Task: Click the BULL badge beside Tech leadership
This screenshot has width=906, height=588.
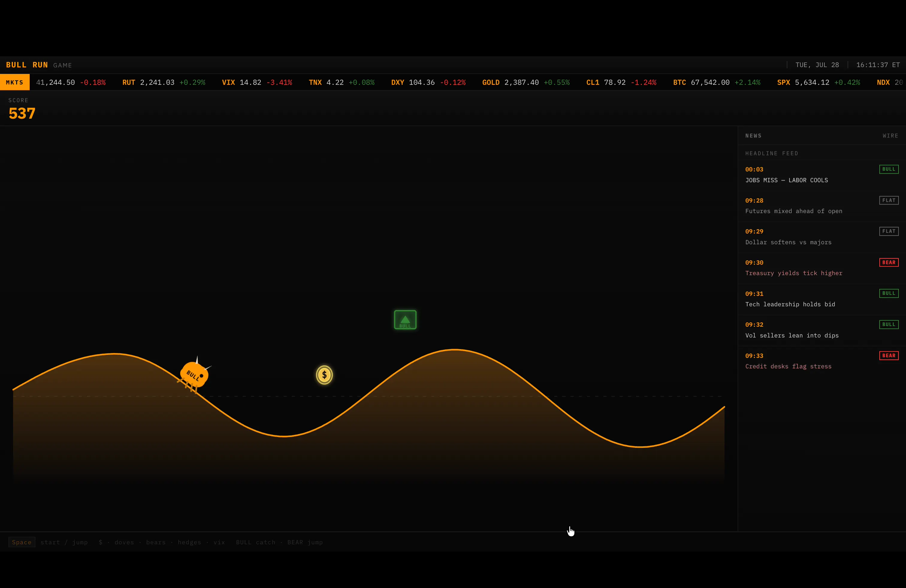Action: pos(889,293)
